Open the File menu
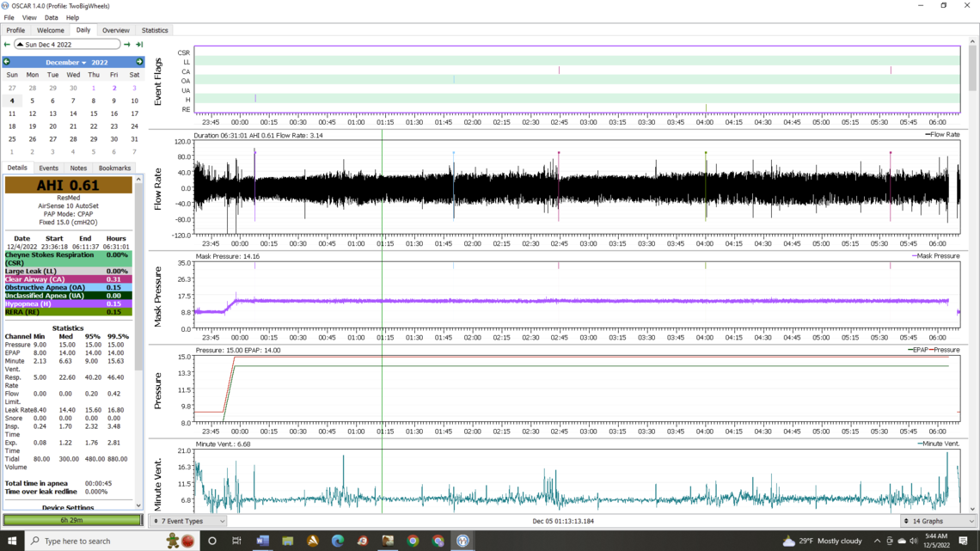The image size is (980, 551). click(9, 17)
